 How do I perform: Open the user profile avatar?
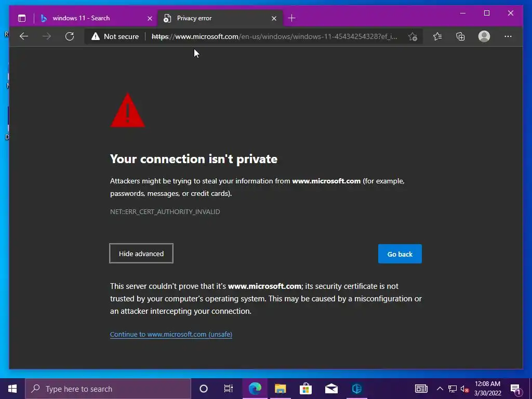tap(484, 36)
